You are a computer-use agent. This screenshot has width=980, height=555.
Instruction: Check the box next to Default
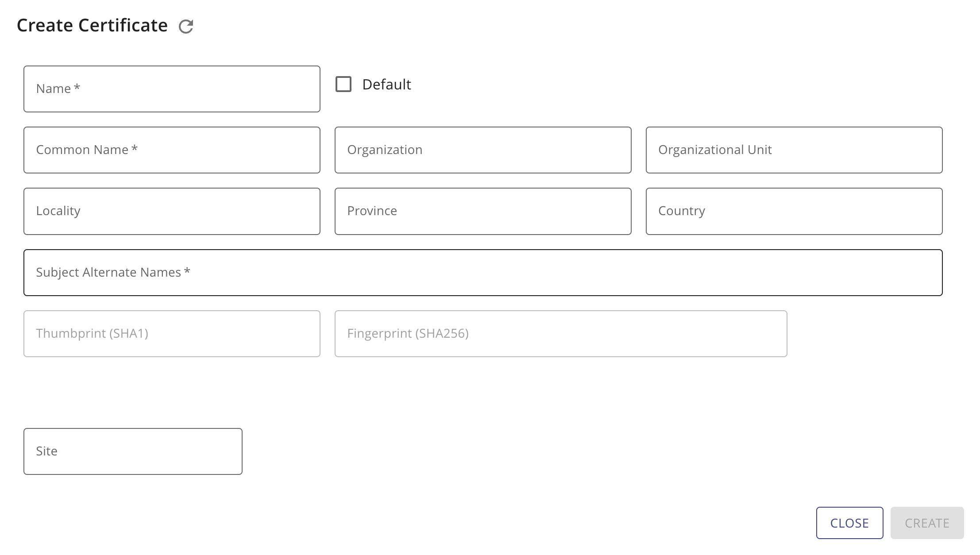click(x=343, y=84)
